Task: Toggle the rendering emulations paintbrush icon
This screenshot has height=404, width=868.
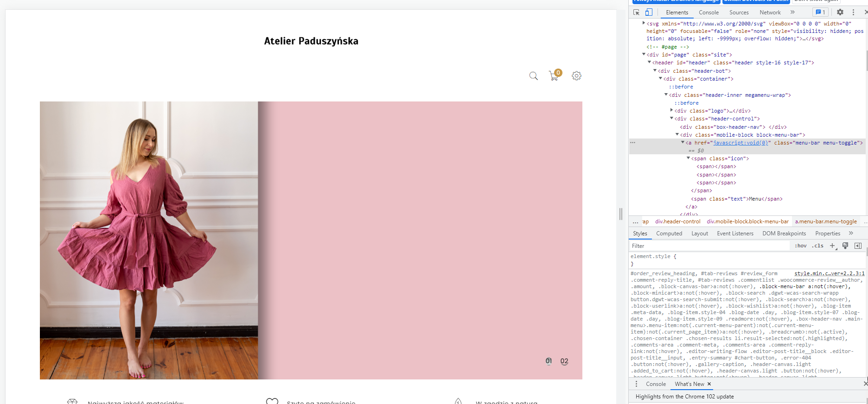Action: [845, 246]
